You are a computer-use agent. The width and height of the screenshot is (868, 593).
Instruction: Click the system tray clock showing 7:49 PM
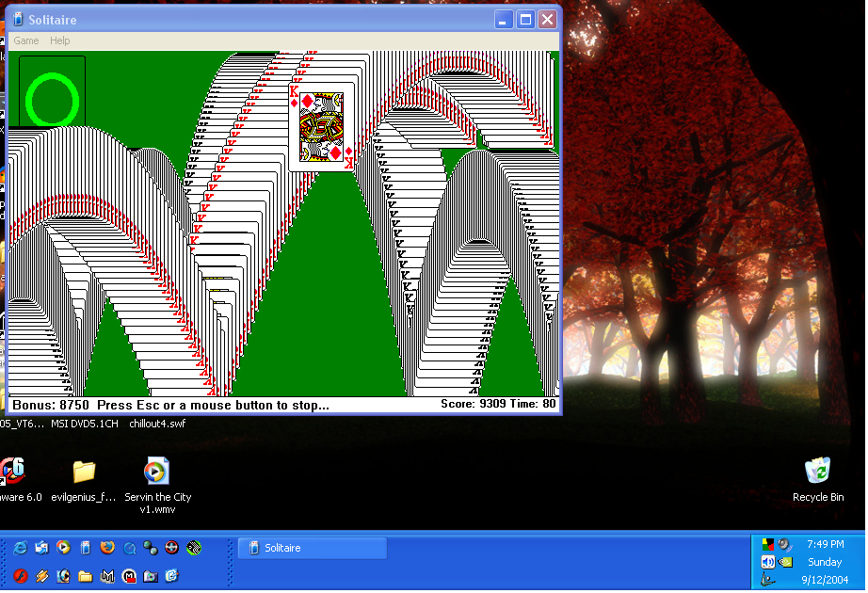pyautogui.click(x=825, y=544)
